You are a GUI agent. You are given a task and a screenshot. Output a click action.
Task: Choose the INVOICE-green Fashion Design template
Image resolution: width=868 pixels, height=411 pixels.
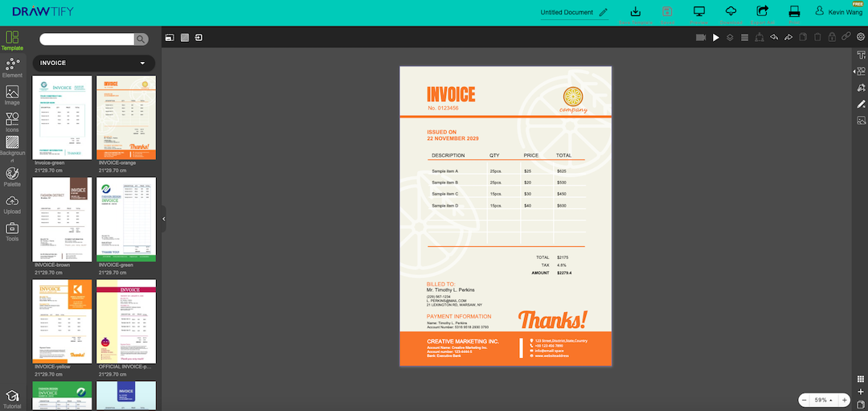click(x=126, y=220)
